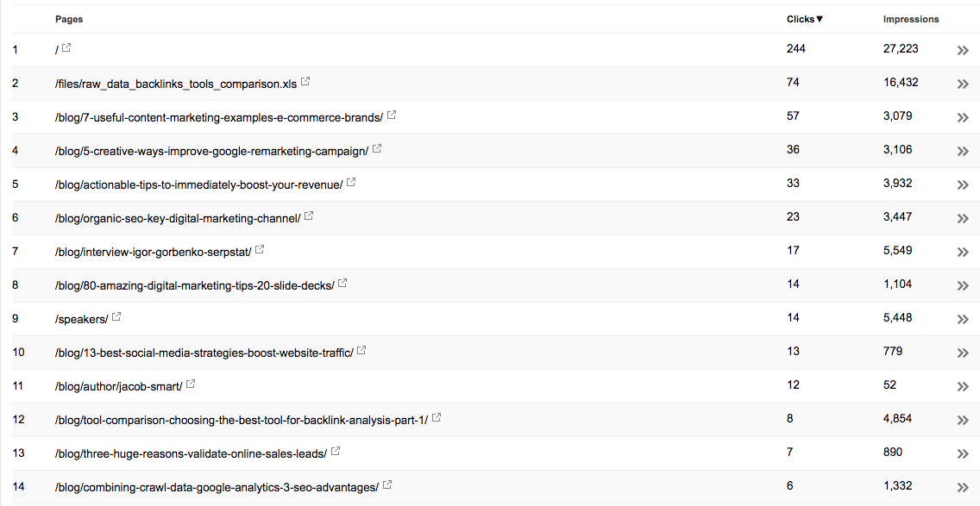Click the external link icon for the slide decks post
This screenshot has height=506, width=980.
[342, 282]
